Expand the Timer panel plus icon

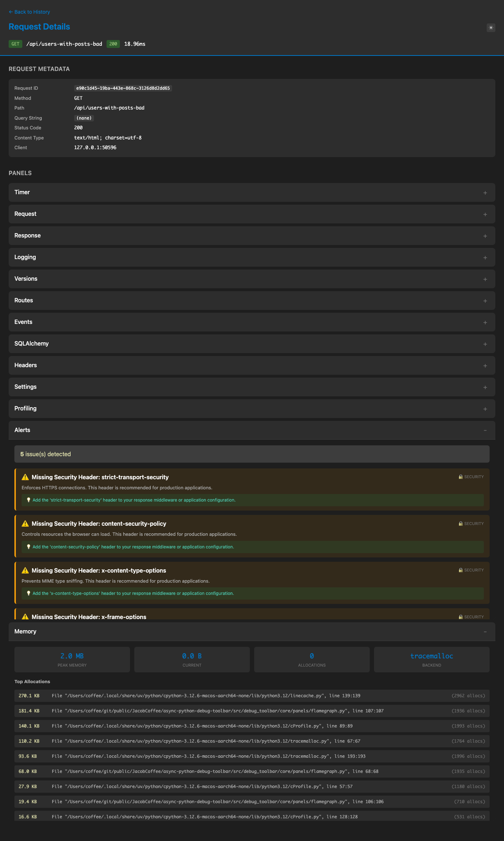485,193
